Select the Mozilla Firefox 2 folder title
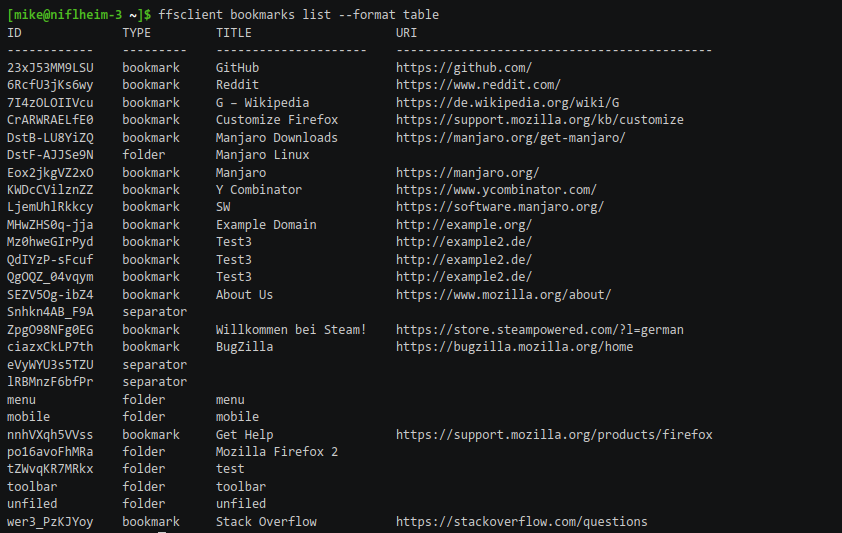The image size is (842, 533). tap(277, 452)
